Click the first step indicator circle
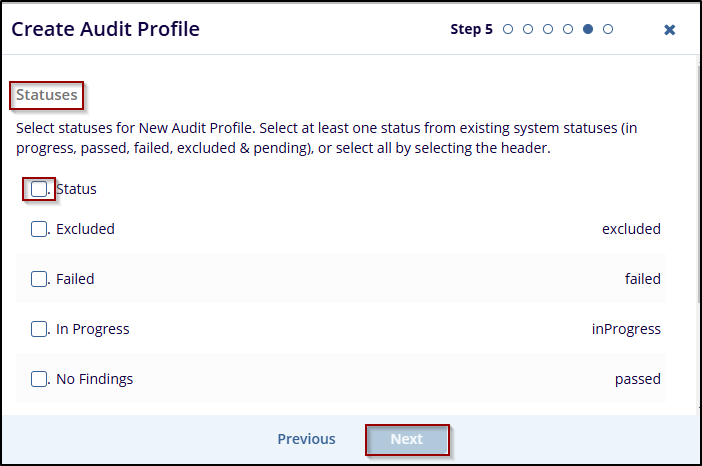Viewport: 702px width, 466px height. (508, 29)
